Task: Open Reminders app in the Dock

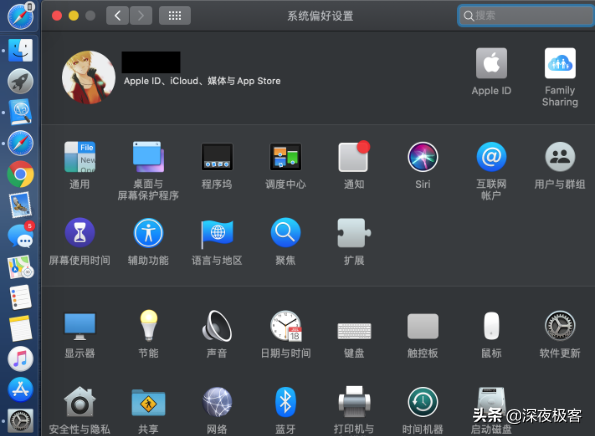Action: (x=20, y=297)
